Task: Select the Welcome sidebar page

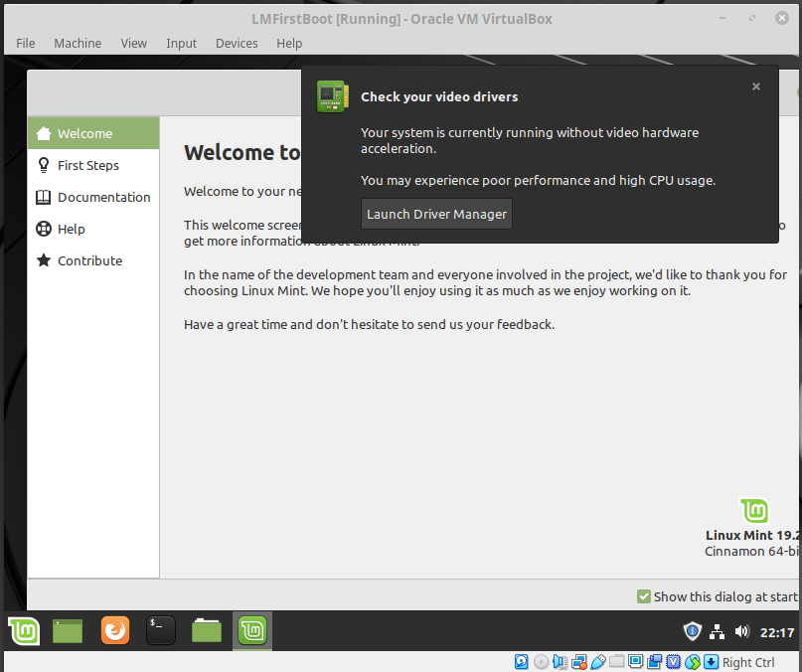Action: 93,133
